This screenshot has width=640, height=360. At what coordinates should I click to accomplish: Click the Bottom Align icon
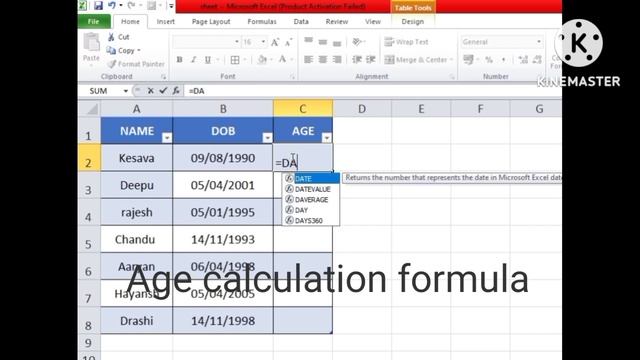[337, 42]
